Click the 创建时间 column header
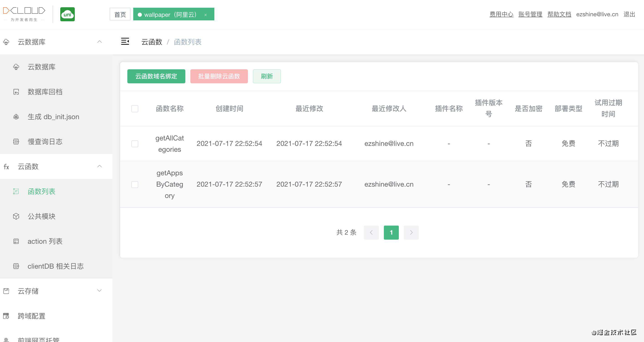 tap(230, 109)
